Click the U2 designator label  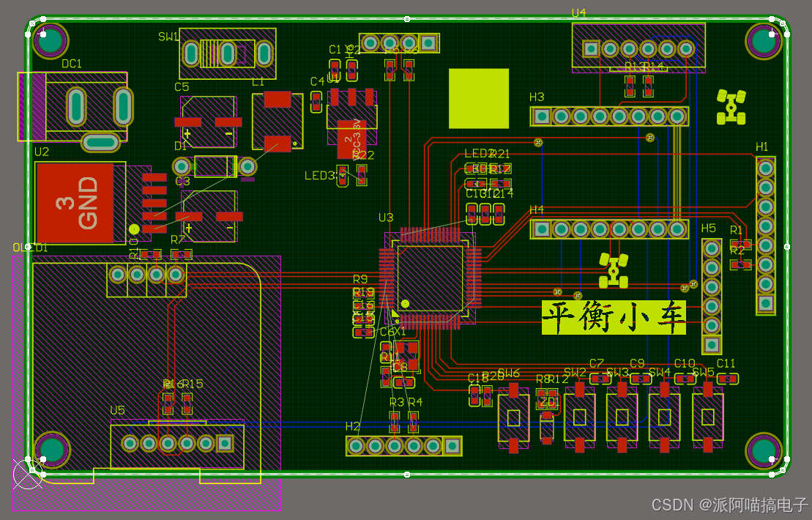coord(42,152)
